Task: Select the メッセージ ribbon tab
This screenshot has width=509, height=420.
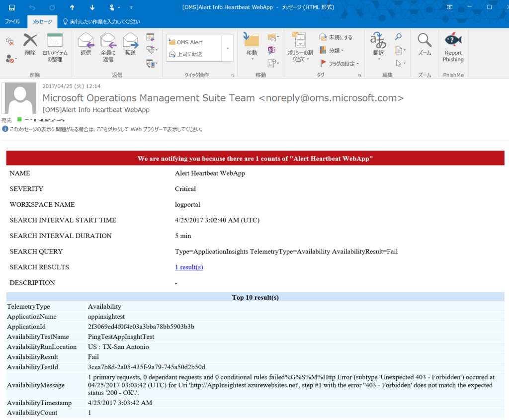Action: click(42, 22)
